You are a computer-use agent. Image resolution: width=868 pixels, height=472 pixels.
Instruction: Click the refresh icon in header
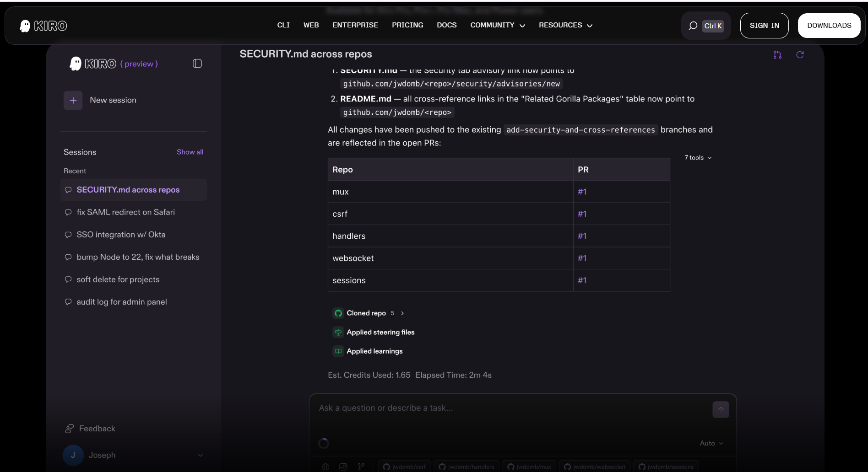[800, 55]
